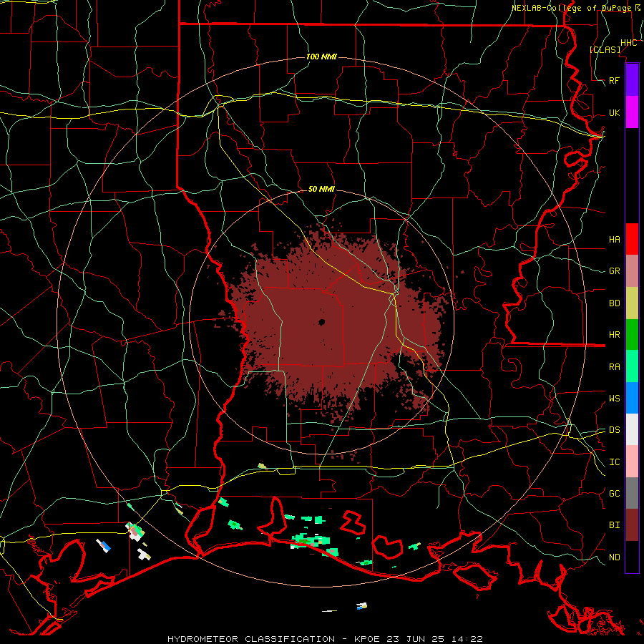The height and width of the screenshot is (644, 644).
Task: Click the GR pinkish legend color swatch
Action: coord(632,271)
